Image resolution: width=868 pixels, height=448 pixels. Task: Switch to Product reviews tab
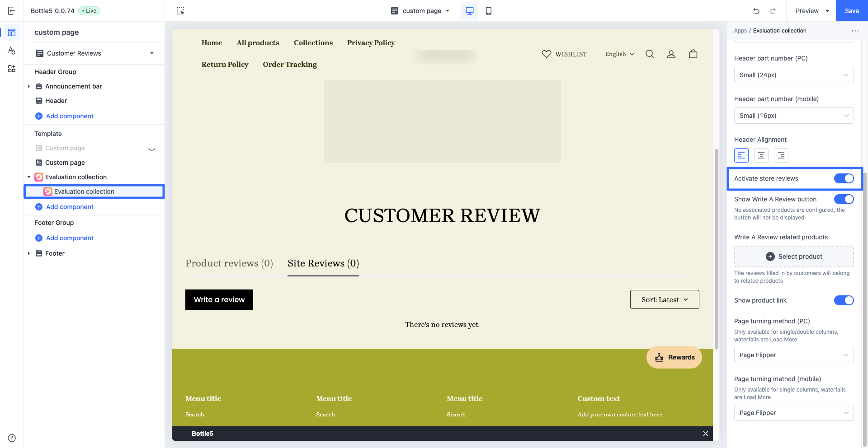coord(229,263)
